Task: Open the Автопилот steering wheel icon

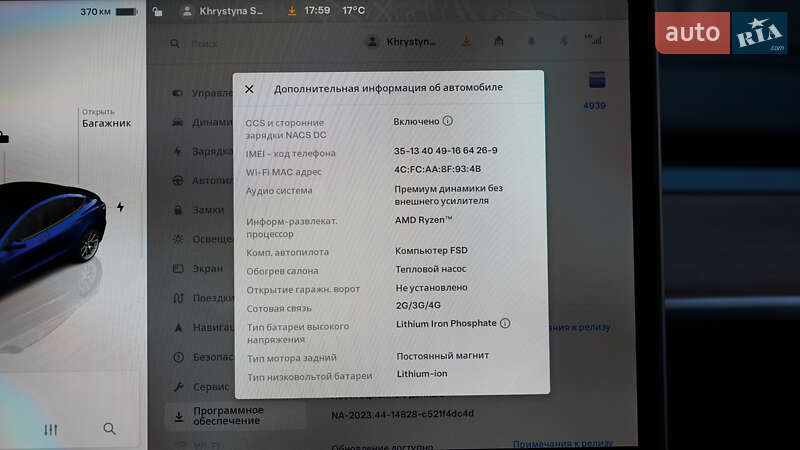Action: (x=178, y=181)
